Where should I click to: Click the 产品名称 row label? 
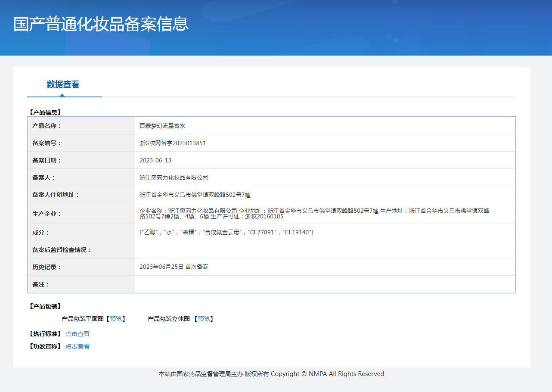click(x=47, y=126)
